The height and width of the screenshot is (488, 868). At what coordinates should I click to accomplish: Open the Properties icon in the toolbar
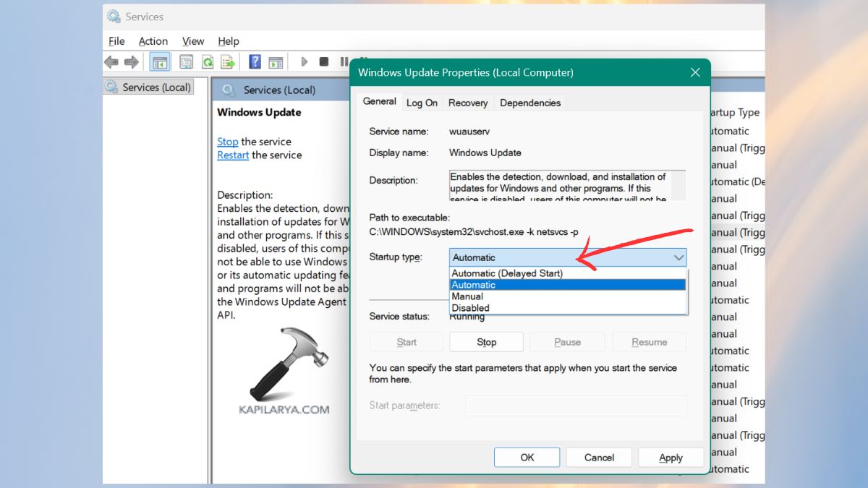186,61
